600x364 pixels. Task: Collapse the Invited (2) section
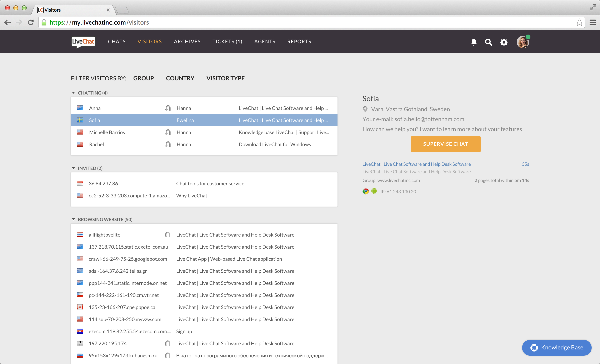[x=73, y=168]
